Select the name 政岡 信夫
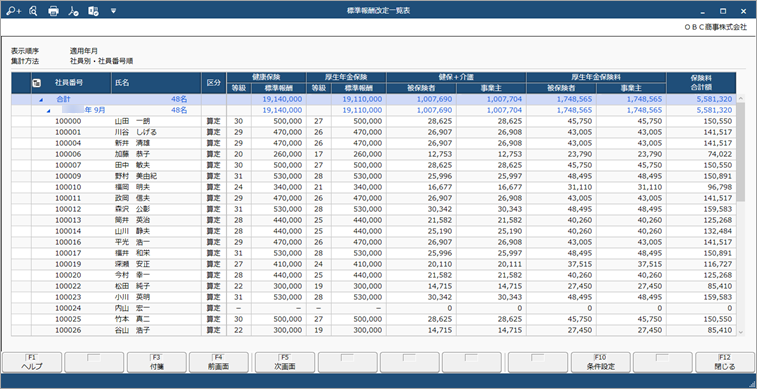The image size is (757, 389). (x=132, y=198)
